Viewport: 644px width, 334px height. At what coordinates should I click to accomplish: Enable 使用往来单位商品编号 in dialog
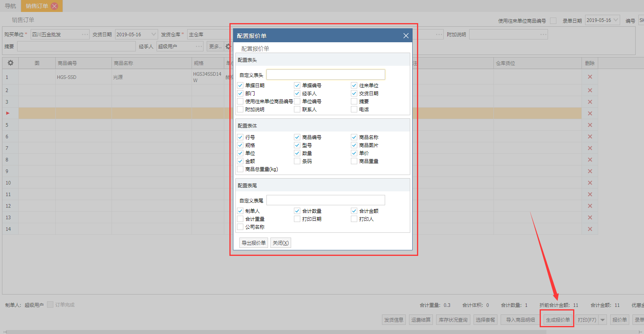coord(240,101)
